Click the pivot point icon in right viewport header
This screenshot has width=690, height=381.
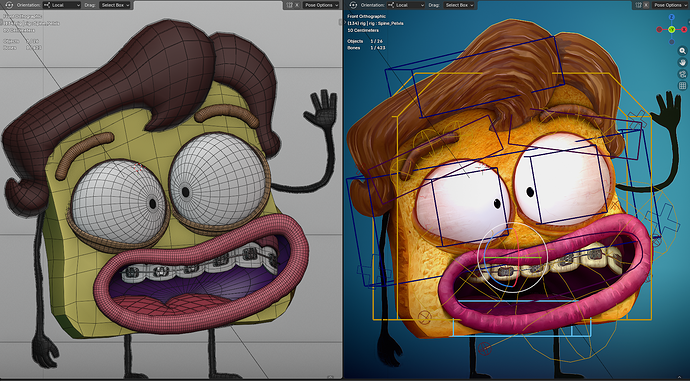353,5
